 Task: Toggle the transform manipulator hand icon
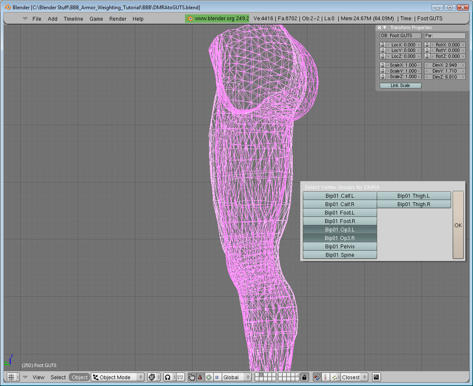point(192,377)
